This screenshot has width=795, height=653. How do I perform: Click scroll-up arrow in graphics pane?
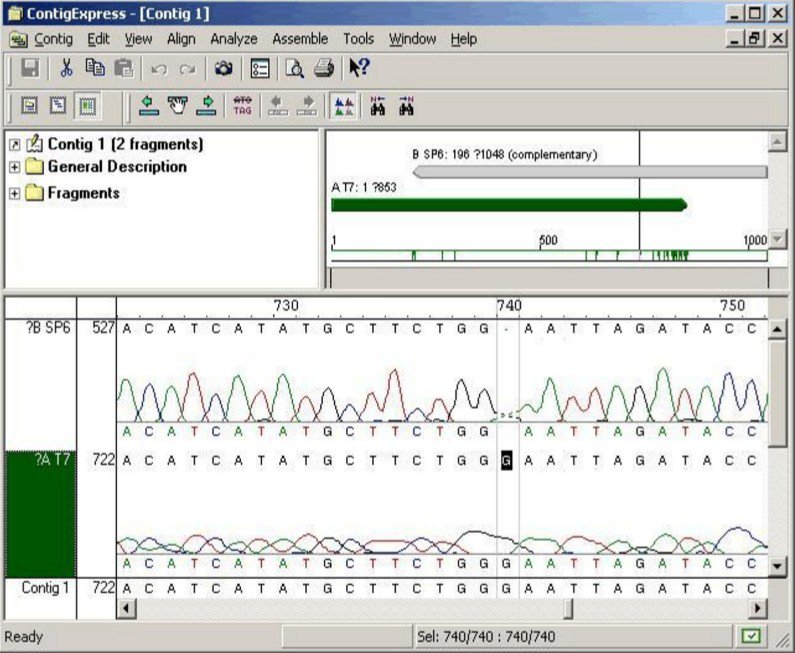(x=777, y=142)
